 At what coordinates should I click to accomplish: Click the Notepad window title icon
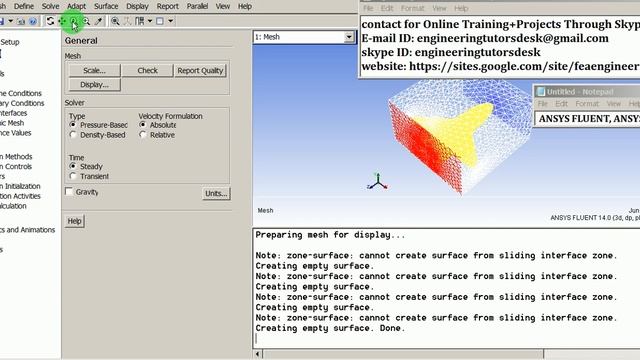tap(541, 92)
